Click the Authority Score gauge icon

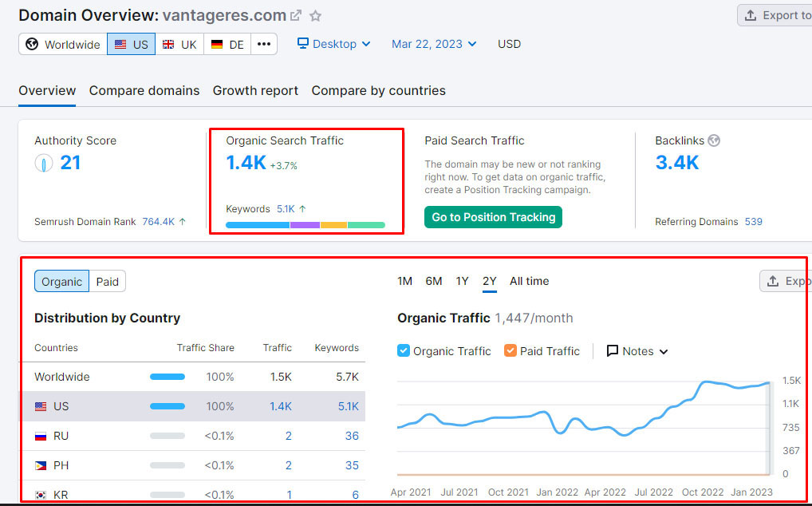click(43, 164)
